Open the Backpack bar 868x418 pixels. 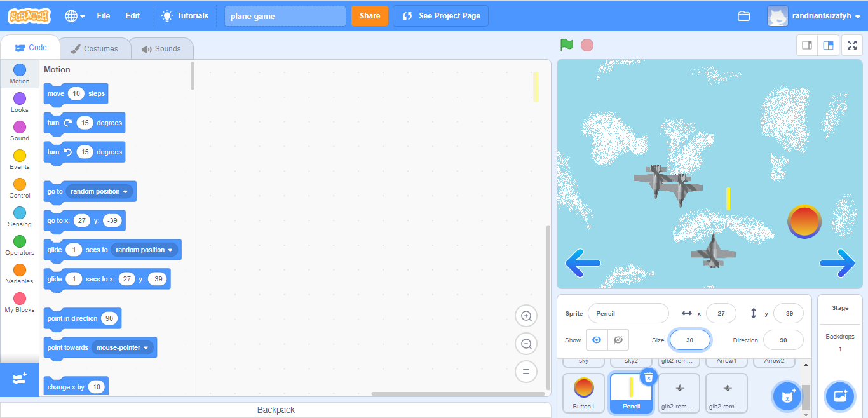coord(276,410)
